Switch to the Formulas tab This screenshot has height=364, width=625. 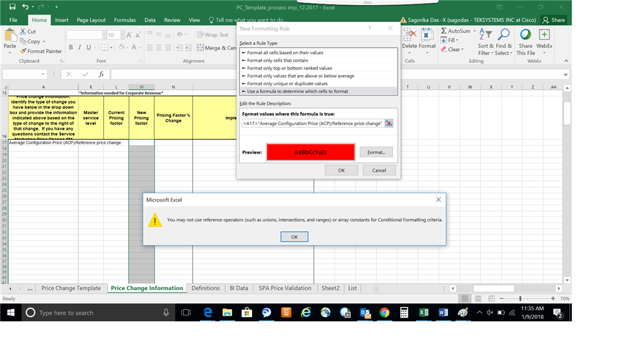click(x=125, y=20)
